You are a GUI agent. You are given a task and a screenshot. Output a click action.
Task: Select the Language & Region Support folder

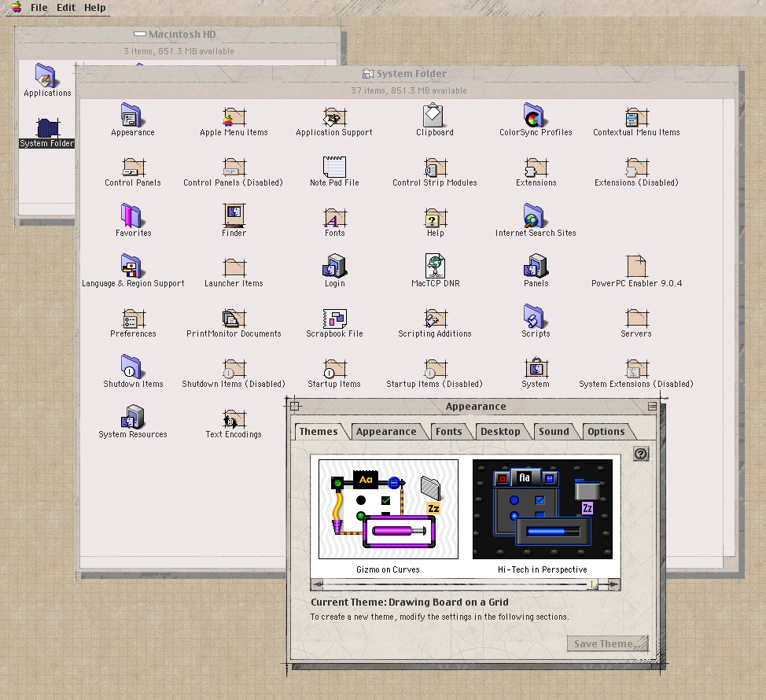tap(131, 266)
